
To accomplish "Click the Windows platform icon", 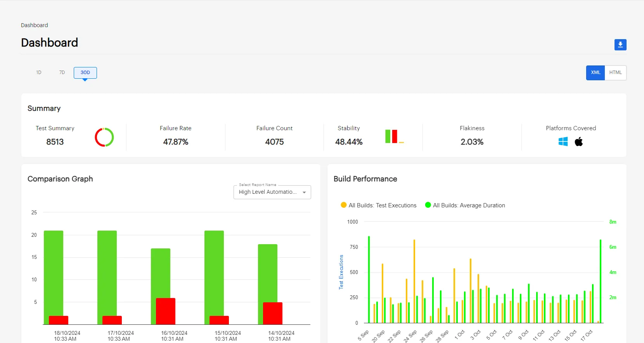I will pyautogui.click(x=563, y=142).
